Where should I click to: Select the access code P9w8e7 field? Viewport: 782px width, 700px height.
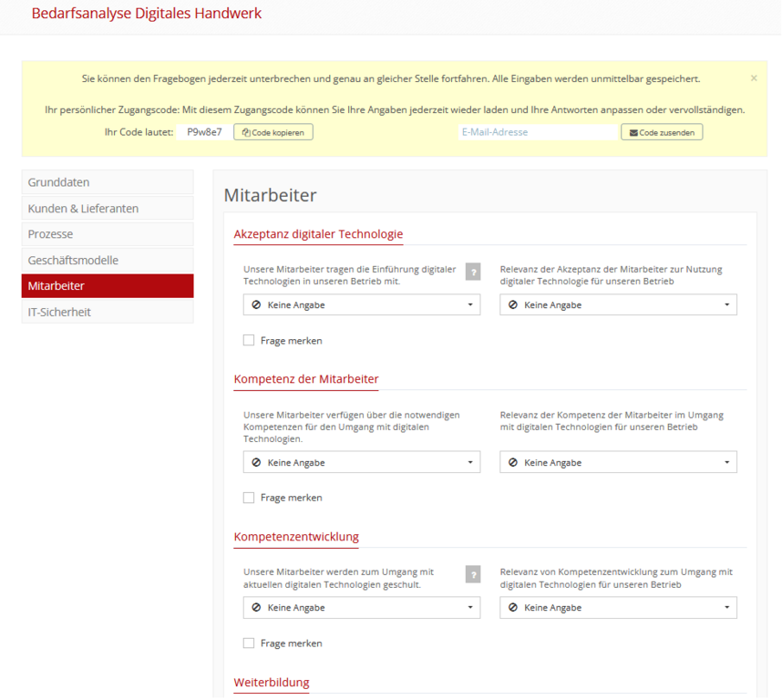click(204, 132)
